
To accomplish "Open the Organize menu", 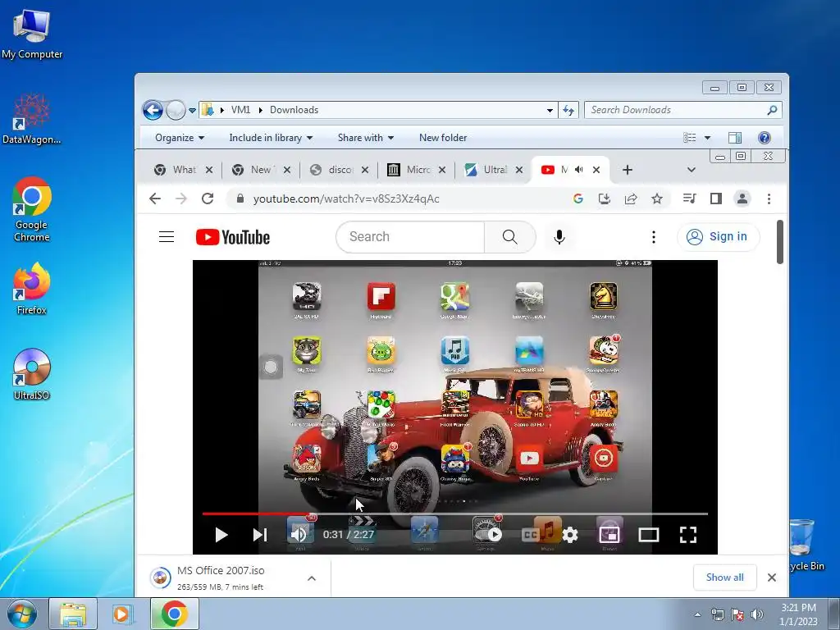I will (180, 138).
